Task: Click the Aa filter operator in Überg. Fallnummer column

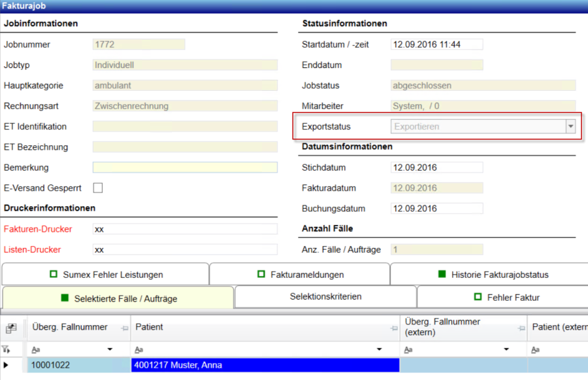Action: (x=36, y=350)
